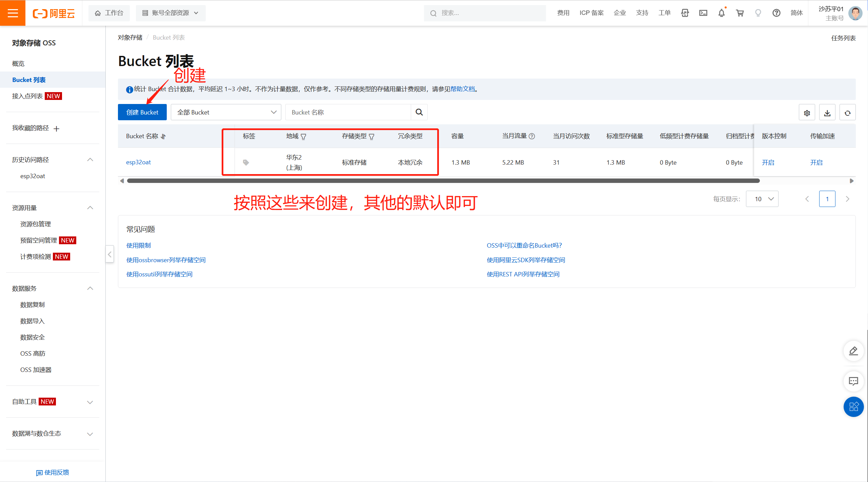Open the 工单 top menu

click(664, 13)
